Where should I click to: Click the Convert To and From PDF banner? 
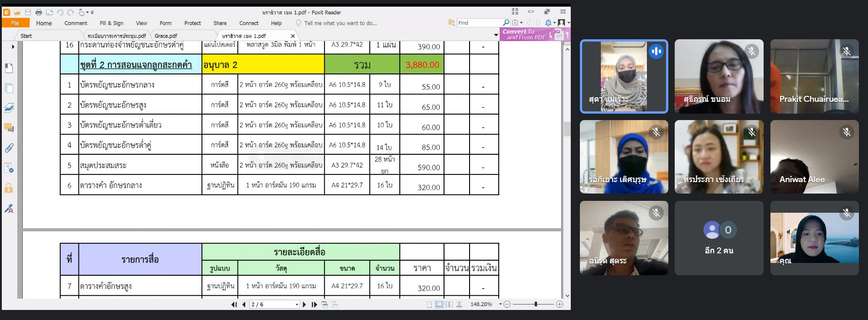[x=524, y=34]
